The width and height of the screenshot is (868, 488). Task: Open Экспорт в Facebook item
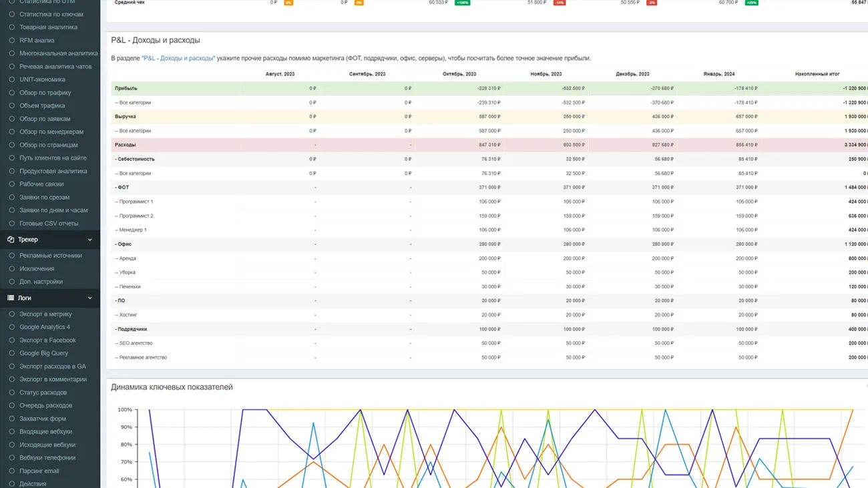tap(47, 340)
